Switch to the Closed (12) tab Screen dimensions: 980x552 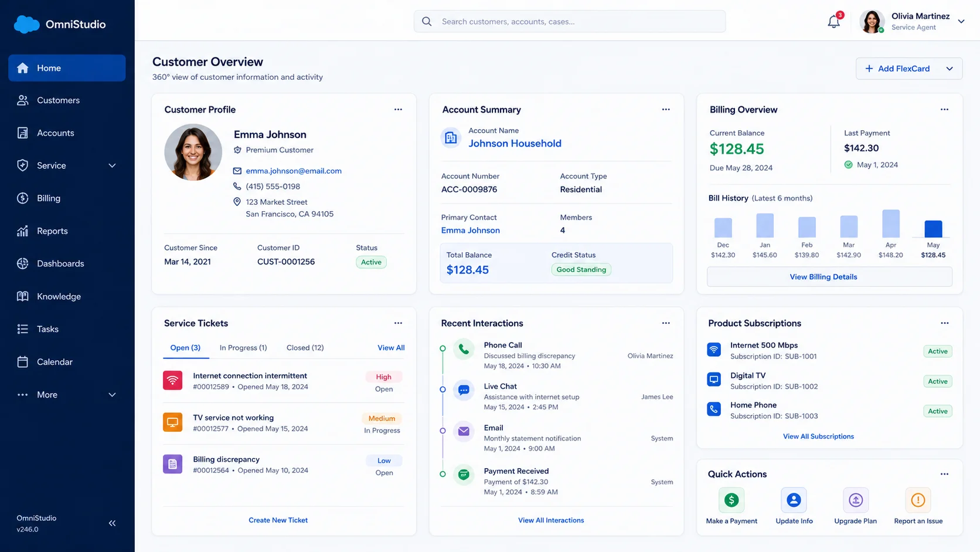point(305,348)
